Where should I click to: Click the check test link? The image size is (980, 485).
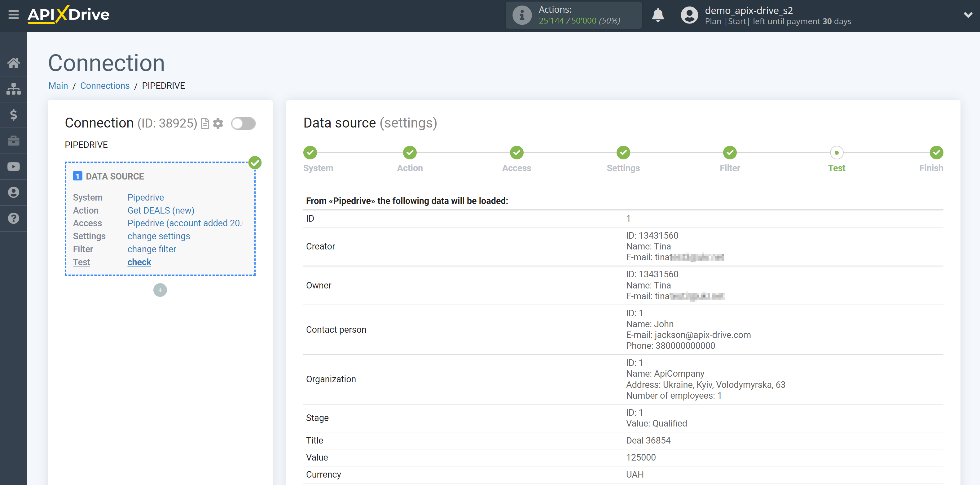point(139,262)
